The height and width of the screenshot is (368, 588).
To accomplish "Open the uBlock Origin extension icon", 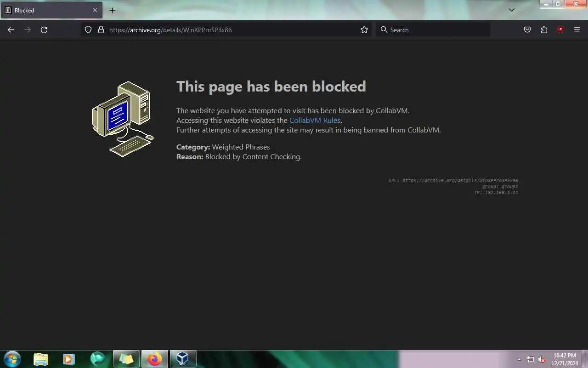I will 560,30.
